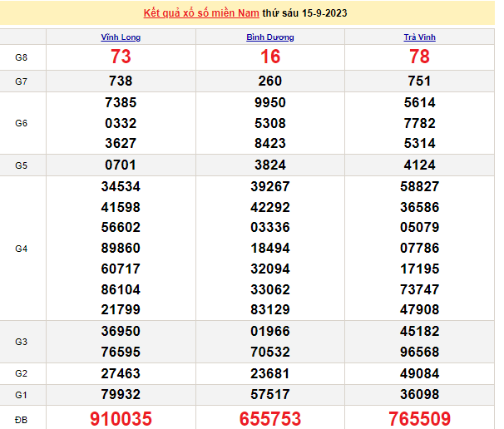Select G2 number 49084 under Trà Vinh
The height and width of the screenshot is (429, 504).
click(420, 372)
